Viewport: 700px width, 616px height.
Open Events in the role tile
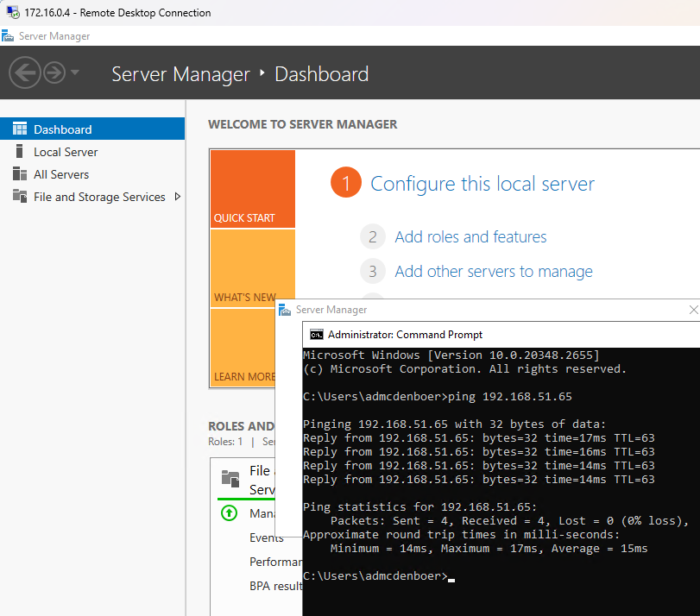click(267, 537)
